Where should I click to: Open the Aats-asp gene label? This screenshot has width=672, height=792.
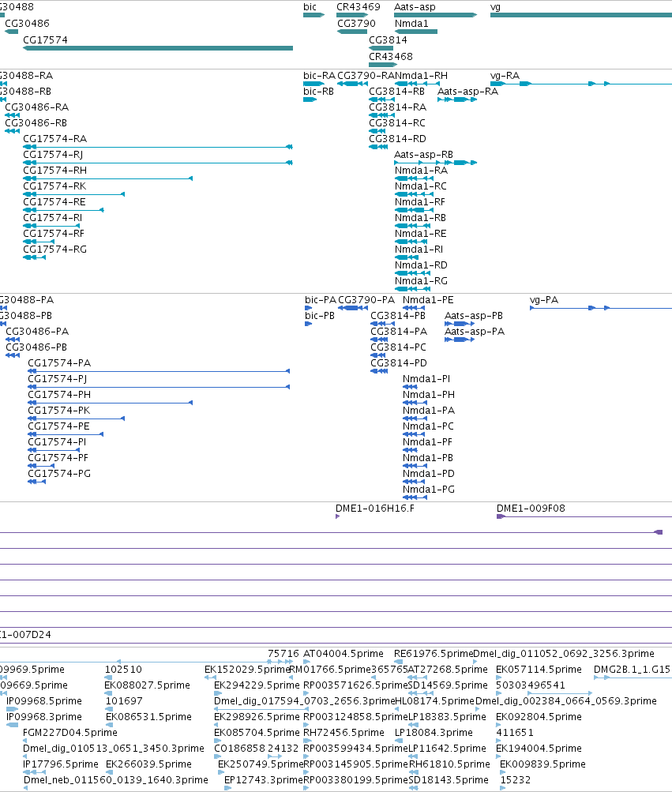pos(415,7)
